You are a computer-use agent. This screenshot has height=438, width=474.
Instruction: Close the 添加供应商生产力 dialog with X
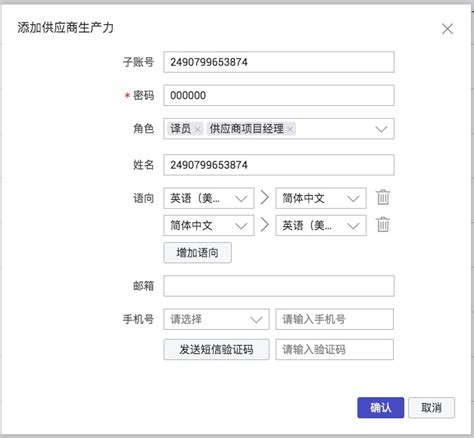(x=447, y=29)
